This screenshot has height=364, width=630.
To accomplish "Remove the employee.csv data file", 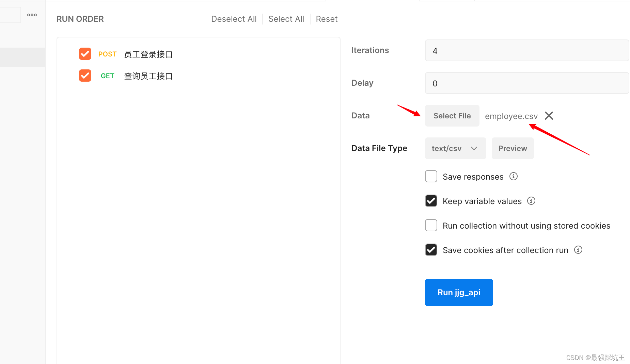I will click(549, 116).
